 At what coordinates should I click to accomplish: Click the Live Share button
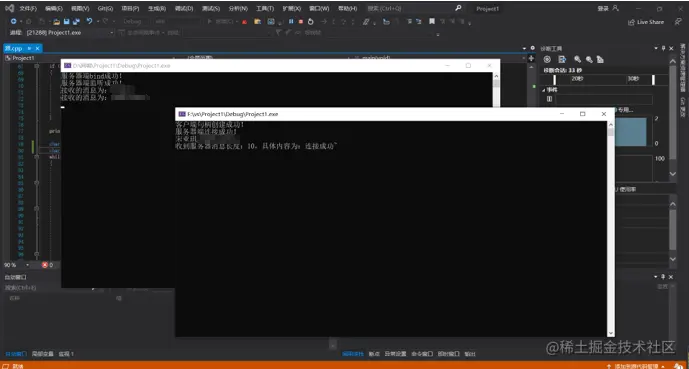point(646,22)
